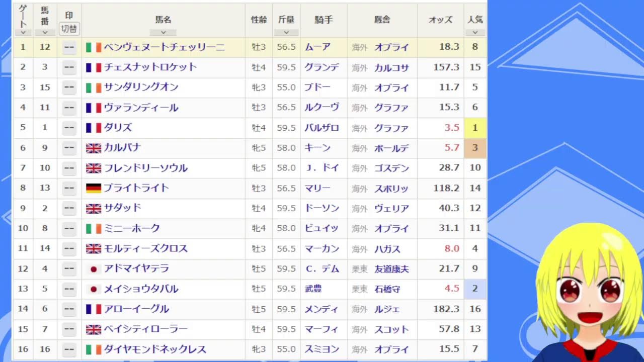Image resolution: width=644 pixels, height=362 pixels.
Task: Open jockey C. デム link
Action: point(322,269)
